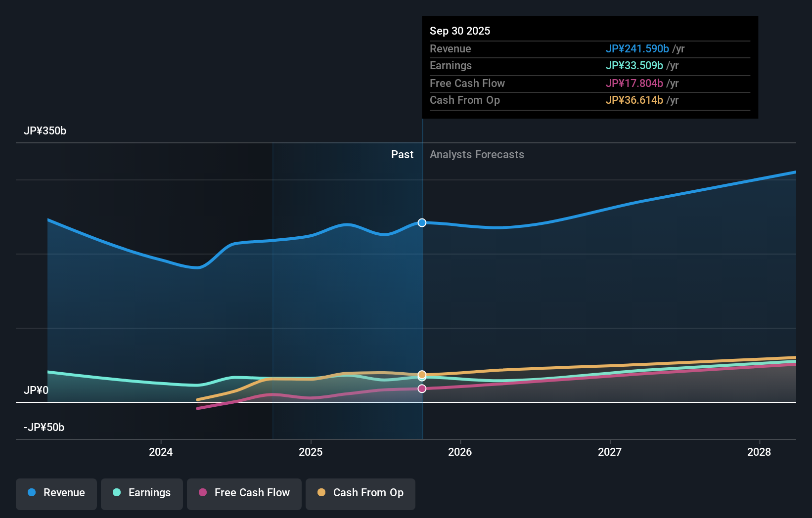This screenshot has width=812, height=518.
Task: Click the JP¥350b axis label
Action: pyautogui.click(x=45, y=131)
